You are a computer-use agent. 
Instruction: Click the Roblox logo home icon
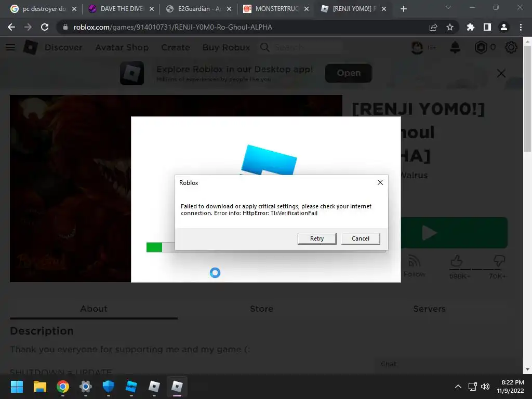(30, 47)
